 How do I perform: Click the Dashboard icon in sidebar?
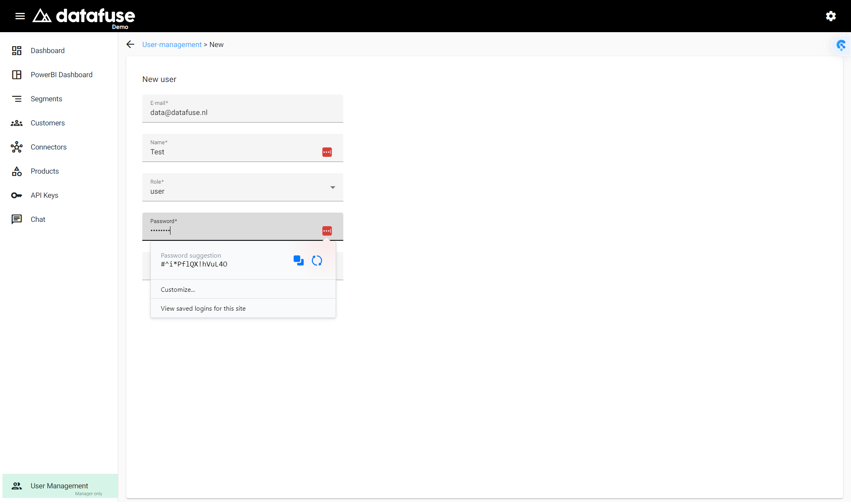click(x=16, y=51)
